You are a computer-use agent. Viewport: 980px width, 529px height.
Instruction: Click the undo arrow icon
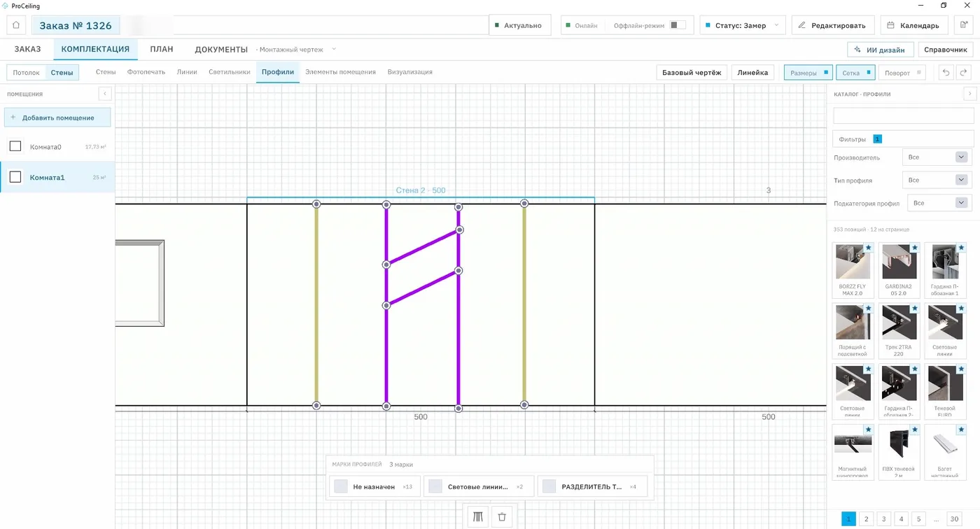946,72
